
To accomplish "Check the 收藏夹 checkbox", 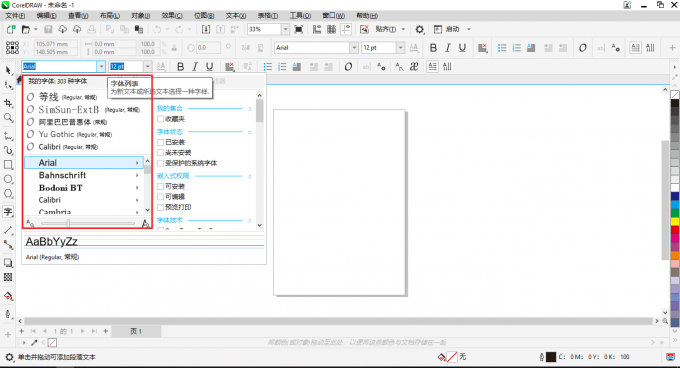I will [160, 119].
